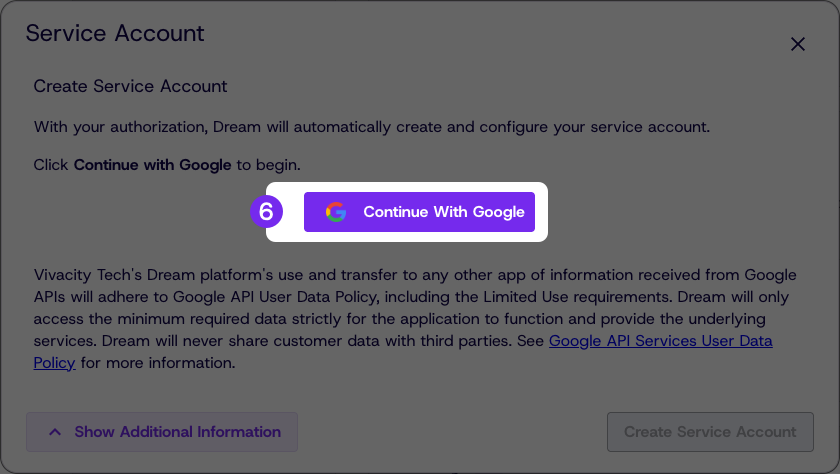The height and width of the screenshot is (474, 840).
Task: Expand Show Additional Information
Action: coord(162,432)
